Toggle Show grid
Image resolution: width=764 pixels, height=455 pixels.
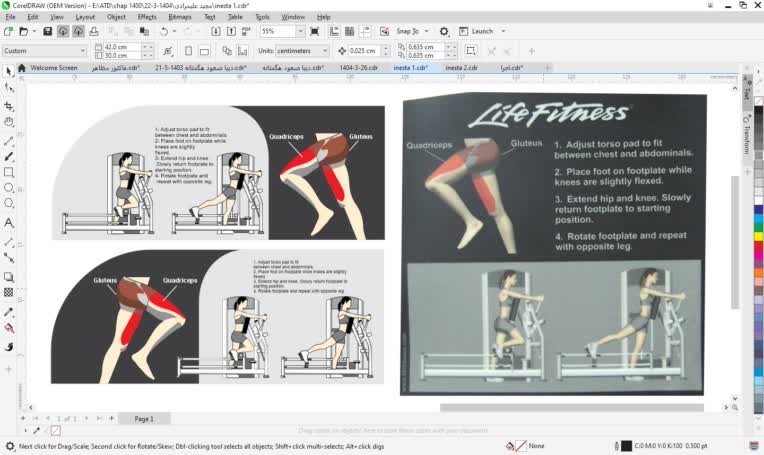pos(349,32)
